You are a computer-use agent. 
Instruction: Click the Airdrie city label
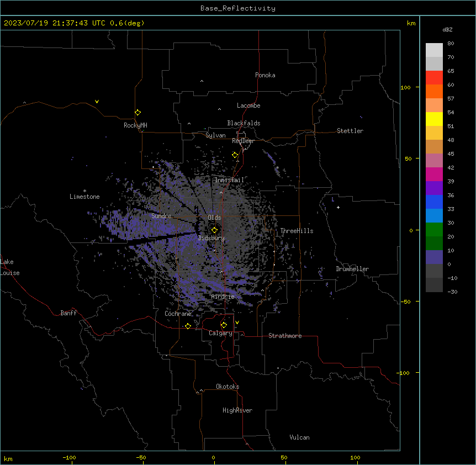(x=223, y=297)
